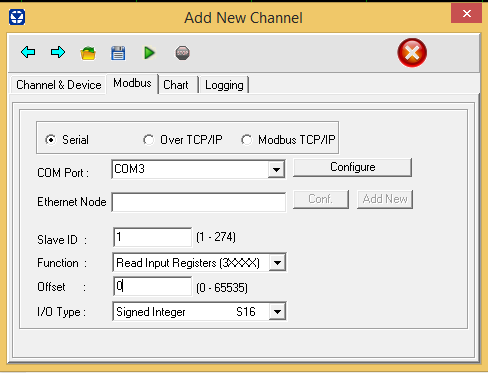The image size is (488, 373).
Task: Open the I/O Type dropdown
Action: click(277, 312)
